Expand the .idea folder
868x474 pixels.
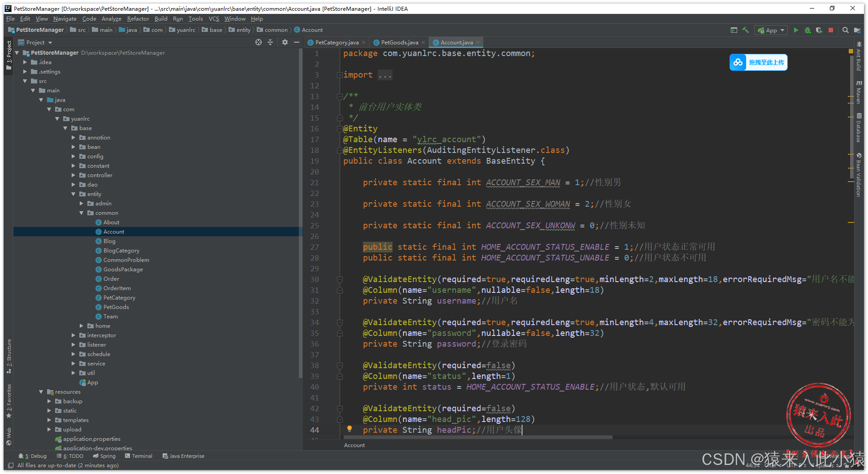point(25,62)
